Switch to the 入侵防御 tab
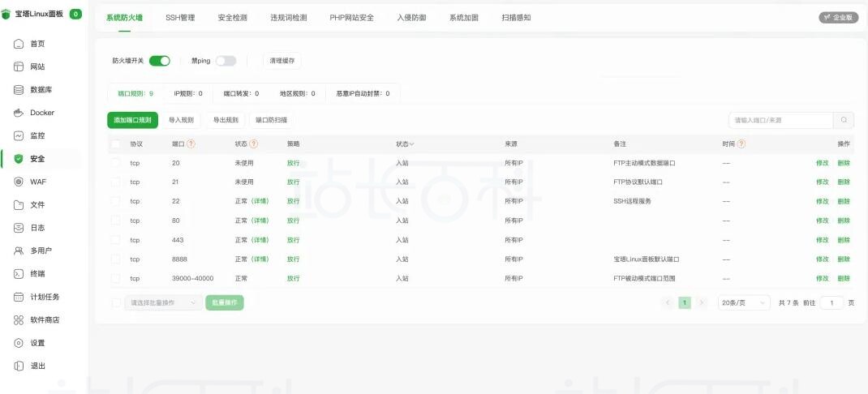This screenshot has height=394, width=868. [411, 18]
